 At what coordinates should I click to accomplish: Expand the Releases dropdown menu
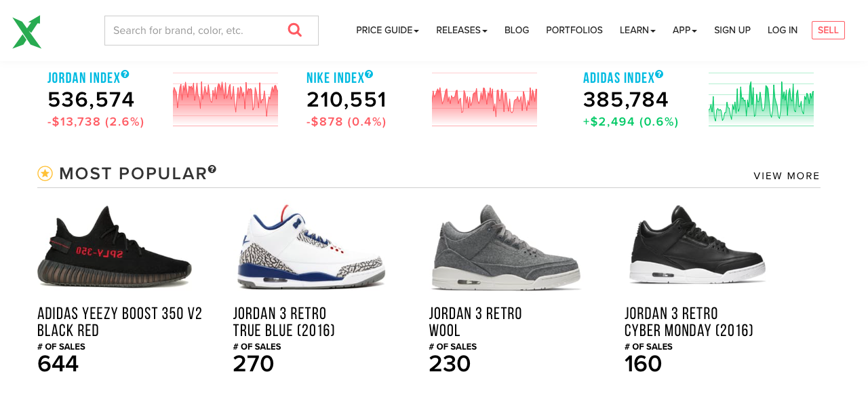pyautogui.click(x=461, y=31)
